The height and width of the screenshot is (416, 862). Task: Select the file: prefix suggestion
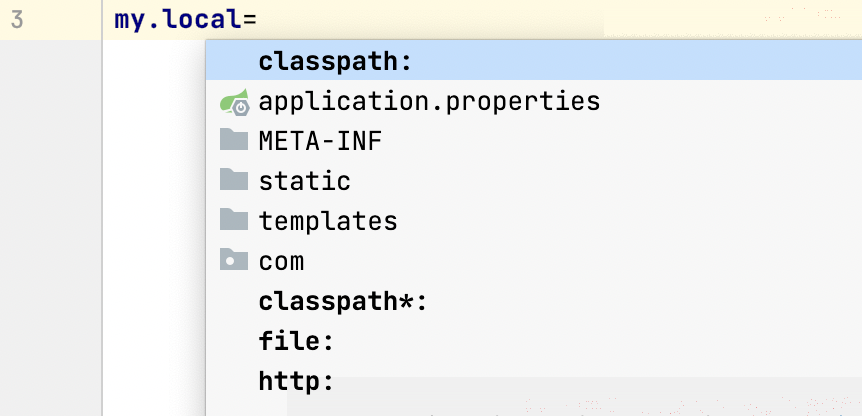[534, 341]
